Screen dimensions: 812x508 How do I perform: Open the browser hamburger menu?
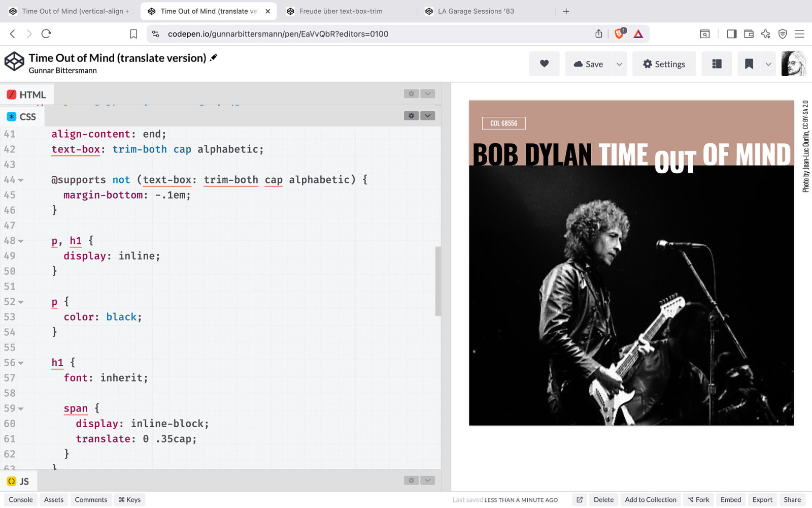799,34
